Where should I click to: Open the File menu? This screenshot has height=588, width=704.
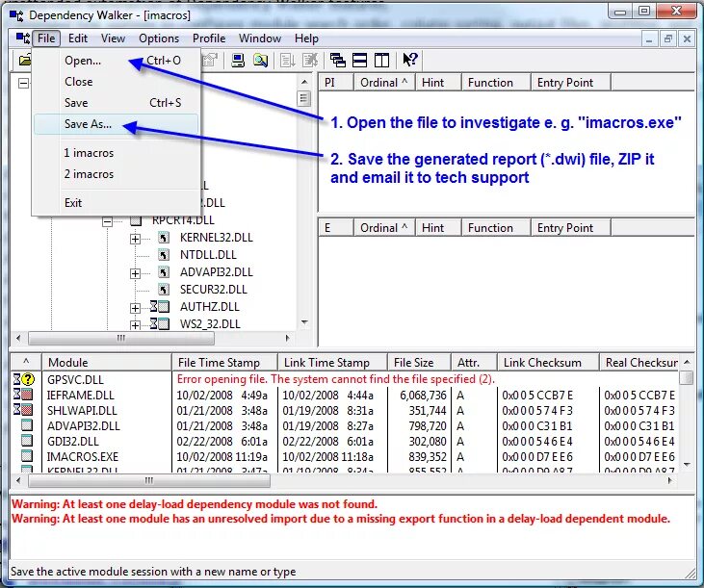click(46, 38)
